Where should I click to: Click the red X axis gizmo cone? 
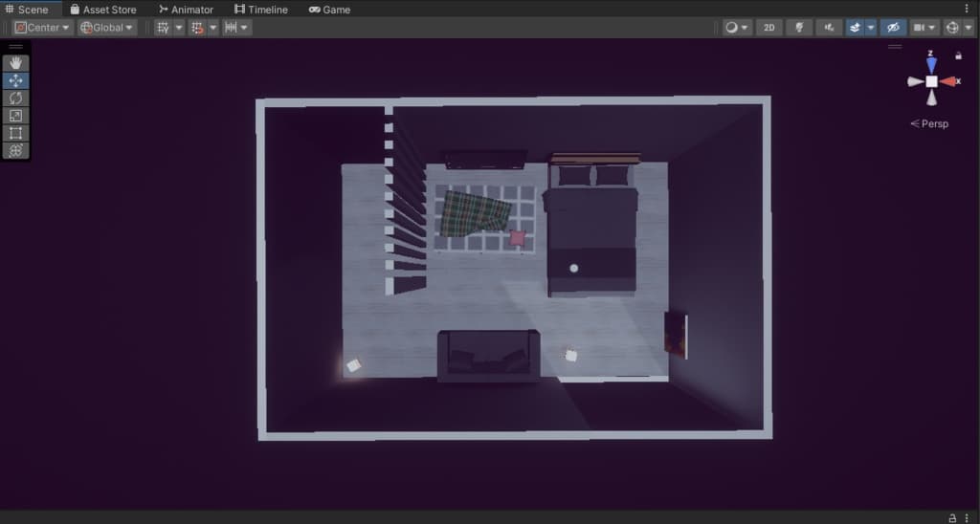click(949, 81)
